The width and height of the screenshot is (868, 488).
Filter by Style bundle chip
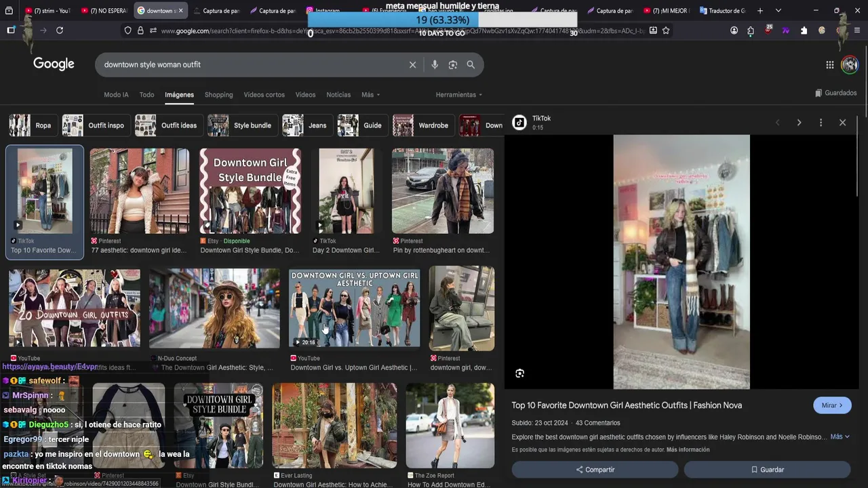[241, 125]
